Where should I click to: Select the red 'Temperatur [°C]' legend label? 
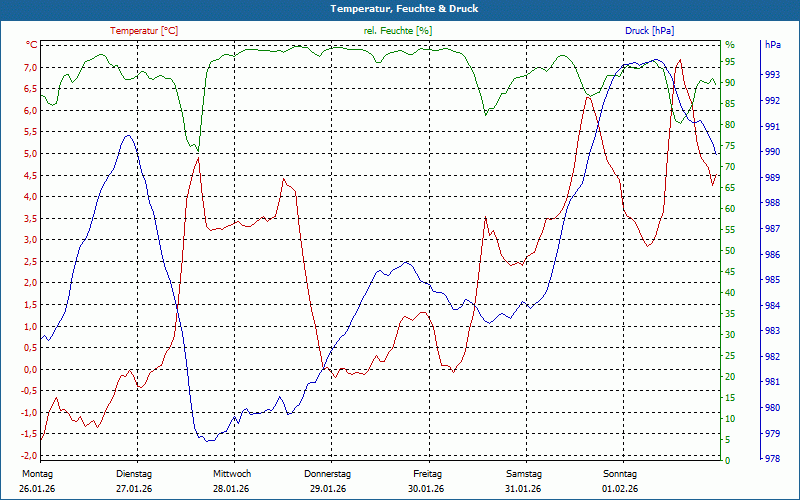[144, 31]
